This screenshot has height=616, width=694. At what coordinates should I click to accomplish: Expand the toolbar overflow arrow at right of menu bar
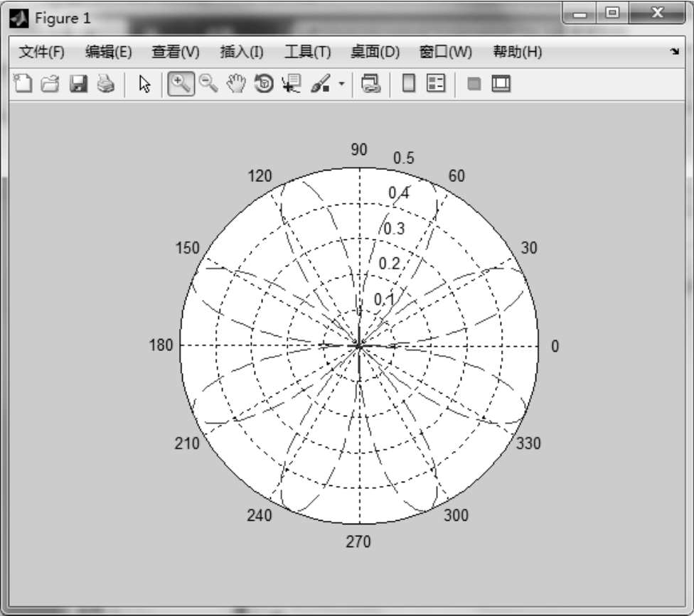[x=674, y=53]
